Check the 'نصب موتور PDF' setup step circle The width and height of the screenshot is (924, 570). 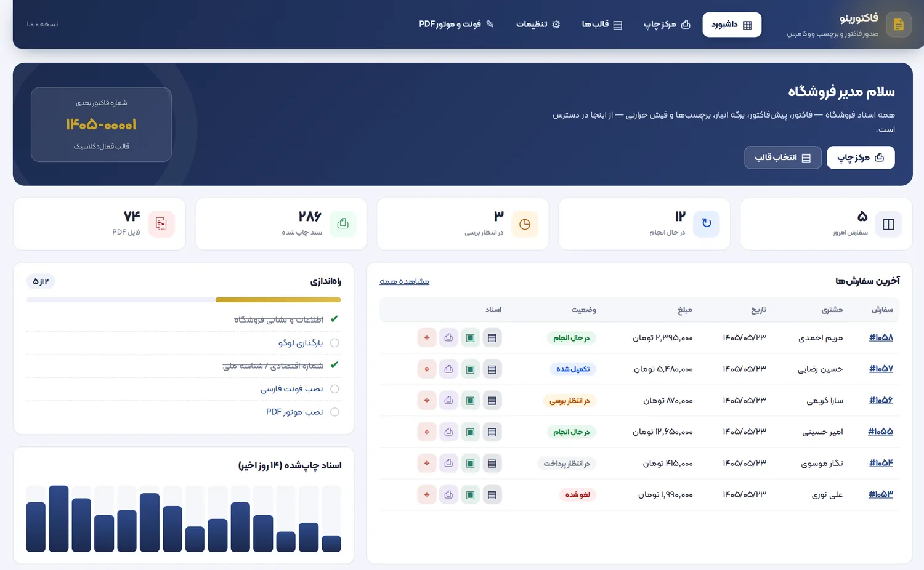pos(334,412)
